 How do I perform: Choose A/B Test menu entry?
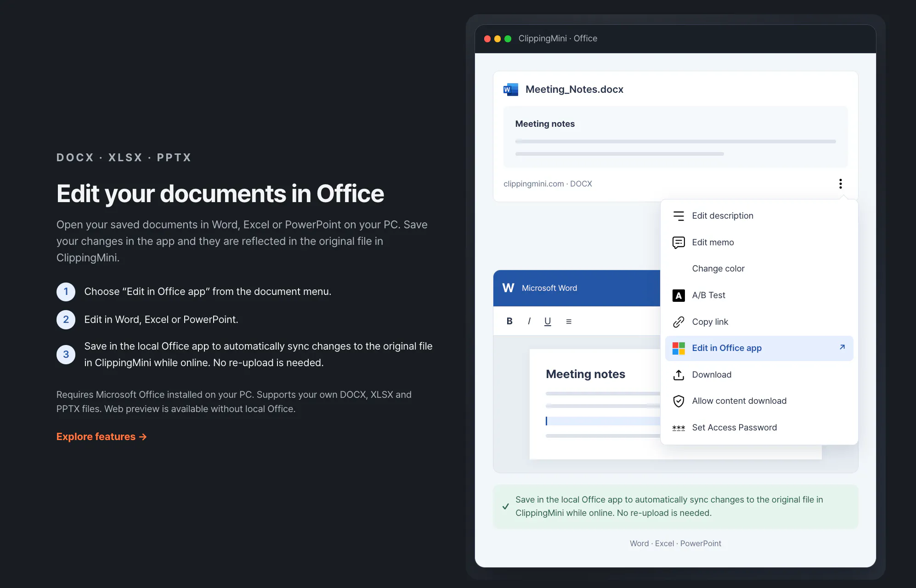point(759,295)
